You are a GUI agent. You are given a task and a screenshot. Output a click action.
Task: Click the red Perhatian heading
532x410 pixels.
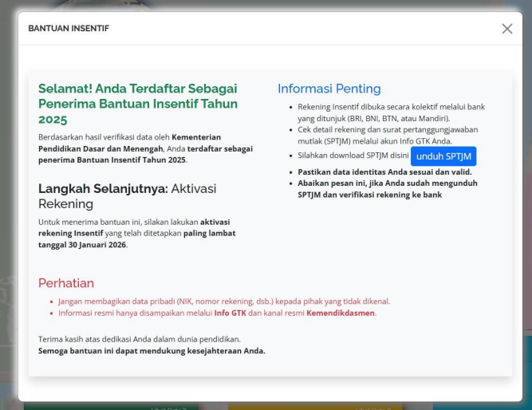tap(66, 282)
